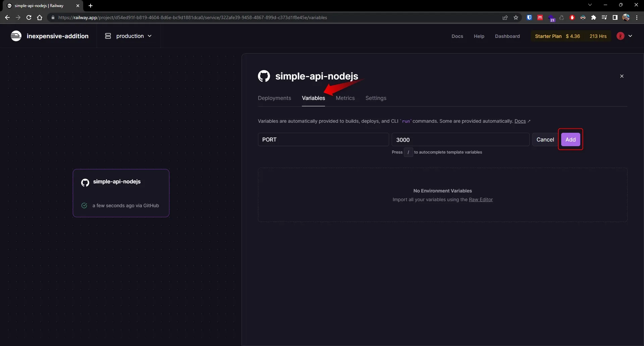
Task: Click the GitHub icon beside simple-api-nodejs title
Action: [264, 76]
